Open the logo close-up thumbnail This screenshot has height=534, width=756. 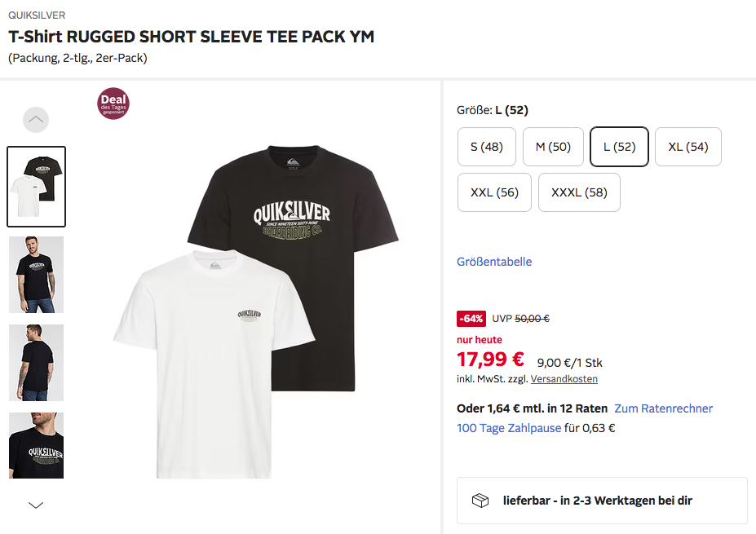pos(37,445)
